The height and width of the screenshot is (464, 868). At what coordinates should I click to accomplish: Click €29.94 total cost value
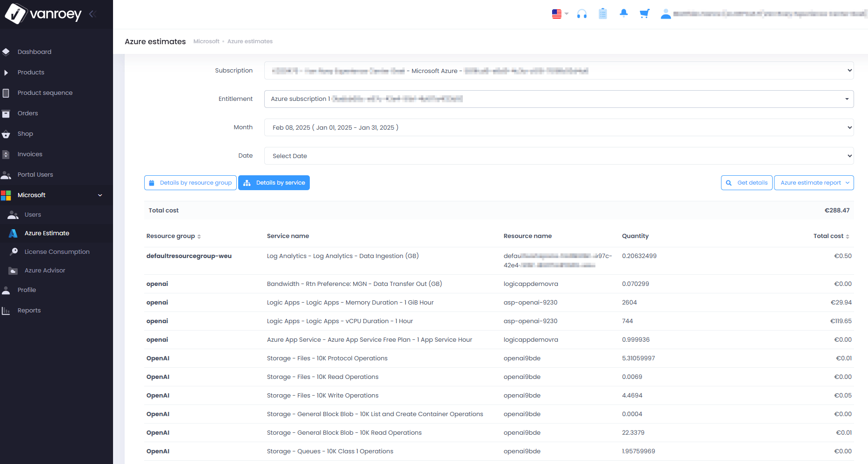click(841, 303)
